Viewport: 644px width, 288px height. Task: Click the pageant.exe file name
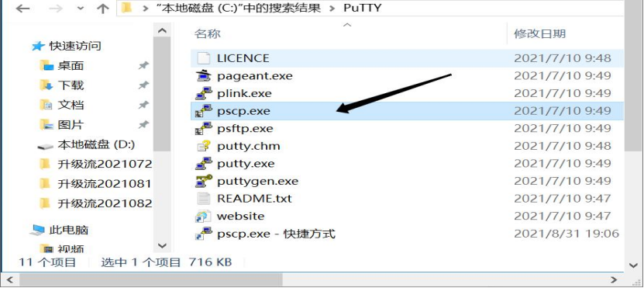(x=255, y=76)
